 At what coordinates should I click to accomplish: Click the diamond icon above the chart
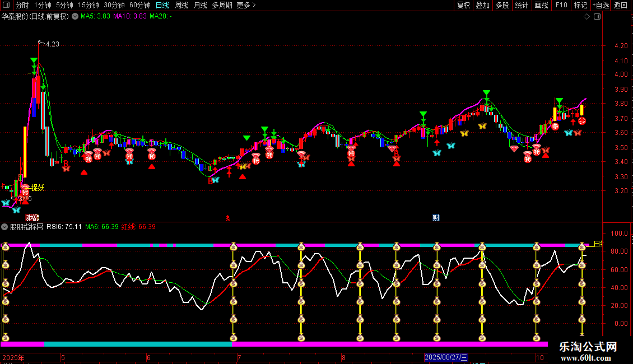pos(587,17)
